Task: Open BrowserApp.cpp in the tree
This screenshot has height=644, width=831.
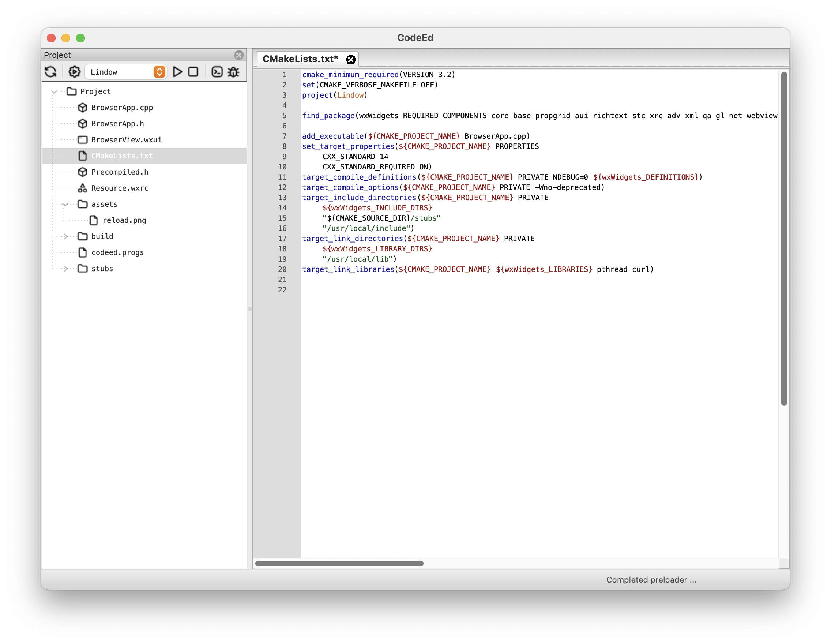Action: click(122, 108)
